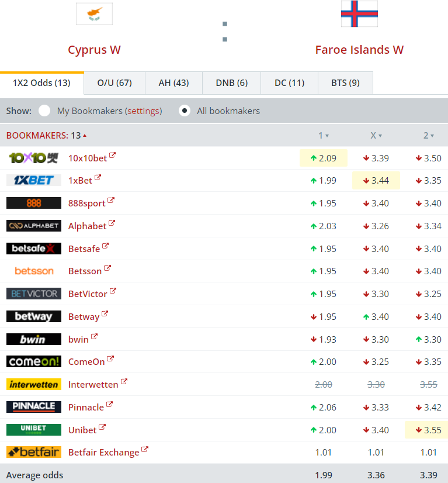Sort by column 1 odds
Viewport: 448px width, 483px height.
click(324, 136)
